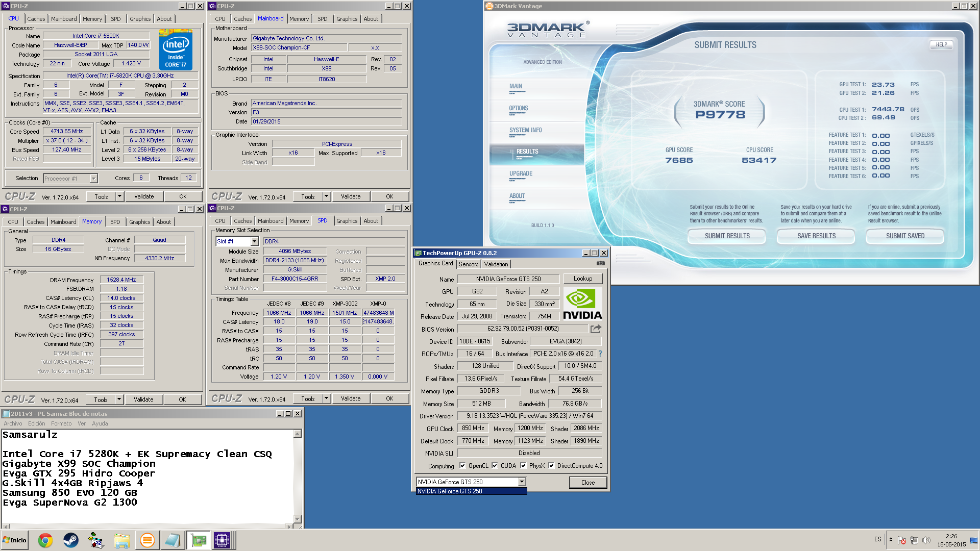Open the Ver menu in Notepad
The width and height of the screenshot is (980, 551).
pos(82,423)
